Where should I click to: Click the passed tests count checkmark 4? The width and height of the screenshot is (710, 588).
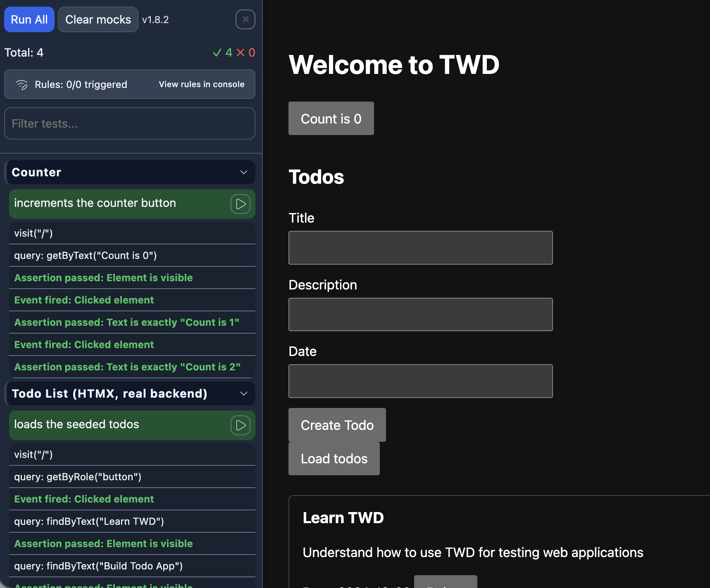point(222,52)
